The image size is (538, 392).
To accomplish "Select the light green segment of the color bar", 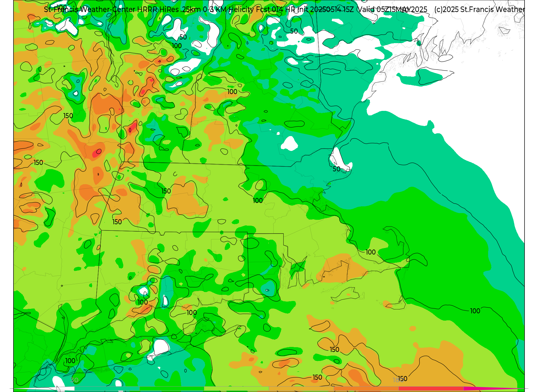I will click(236, 389).
